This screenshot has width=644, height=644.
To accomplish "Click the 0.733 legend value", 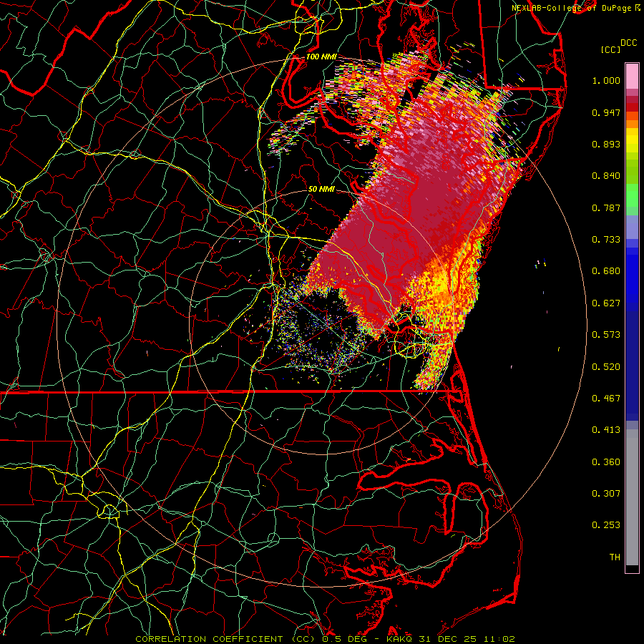I will [x=606, y=240].
